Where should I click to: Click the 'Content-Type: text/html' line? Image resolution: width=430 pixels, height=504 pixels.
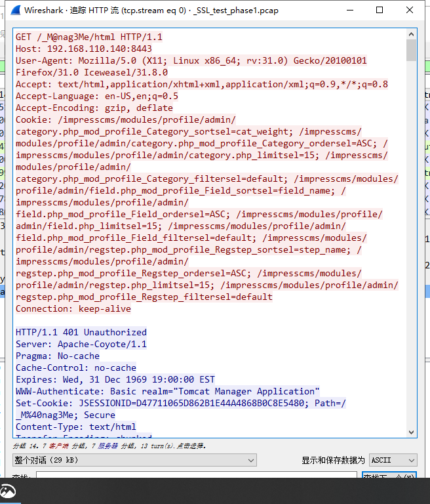coord(76,427)
